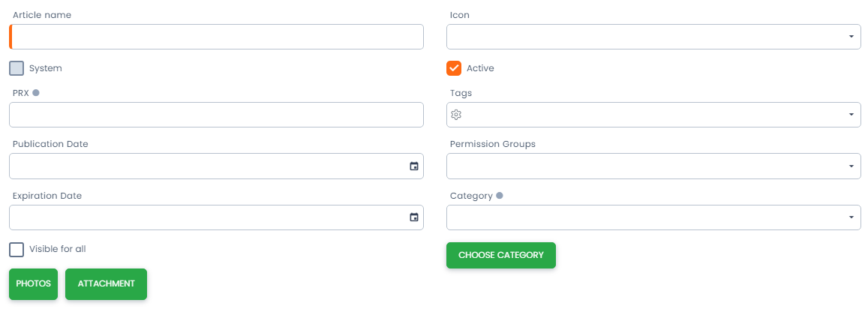Screen dimensions: 868x318
Task: Expand the Icon dropdown
Action: coord(851,37)
